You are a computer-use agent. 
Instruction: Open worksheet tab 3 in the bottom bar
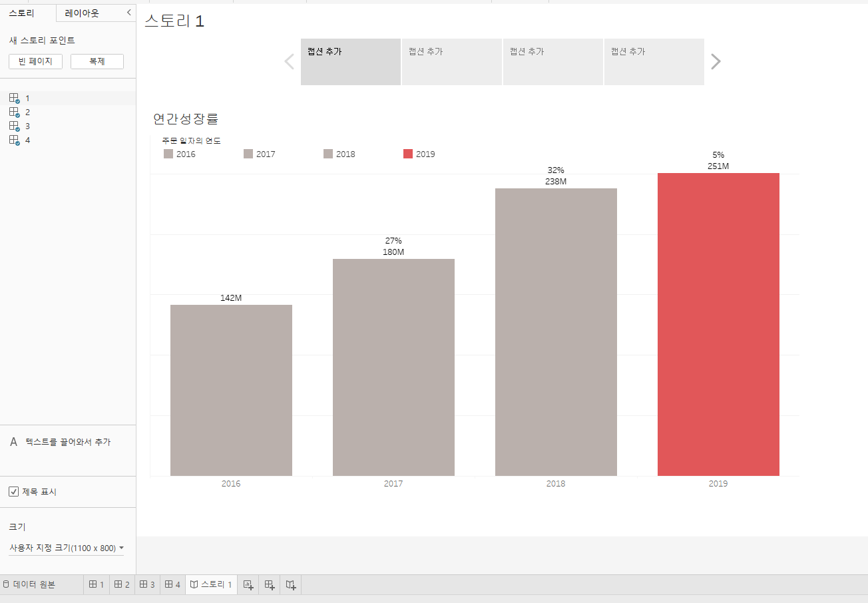[147, 584]
